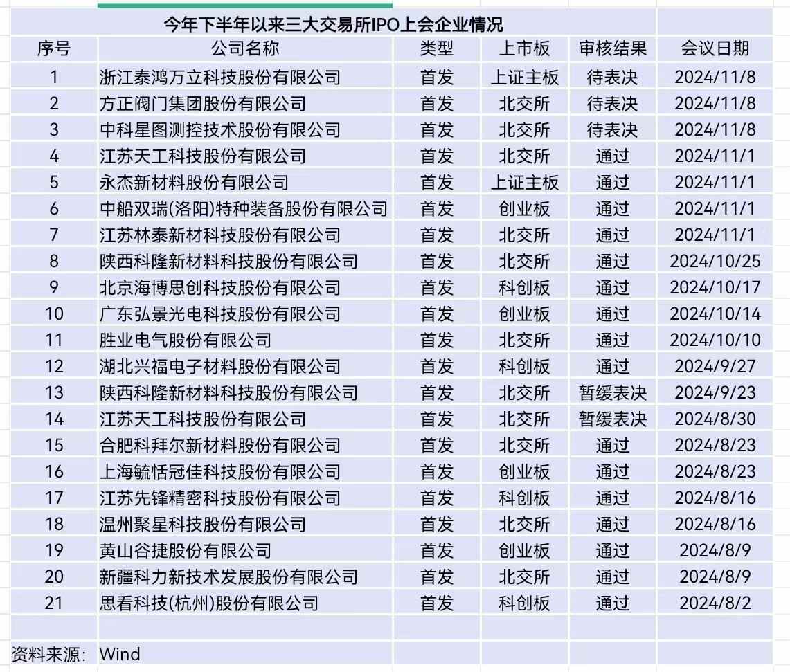Select the 类型 header cell
The width and height of the screenshot is (790, 672).
(437, 49)
